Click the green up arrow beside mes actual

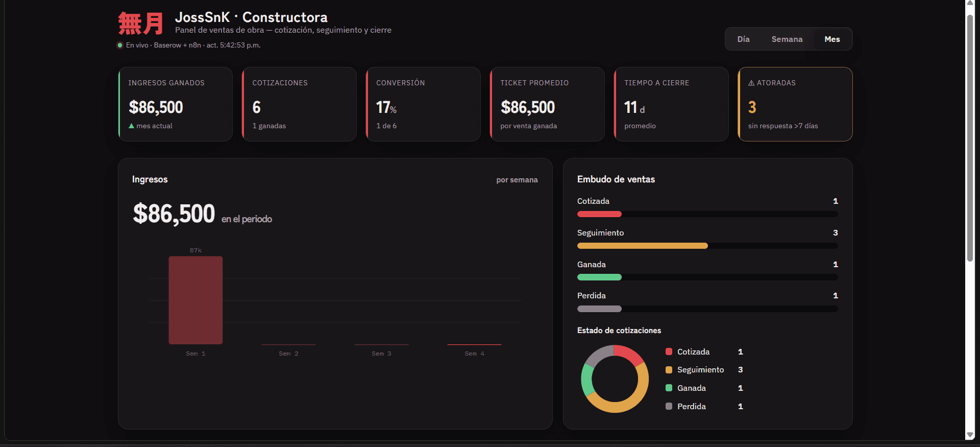132,126
